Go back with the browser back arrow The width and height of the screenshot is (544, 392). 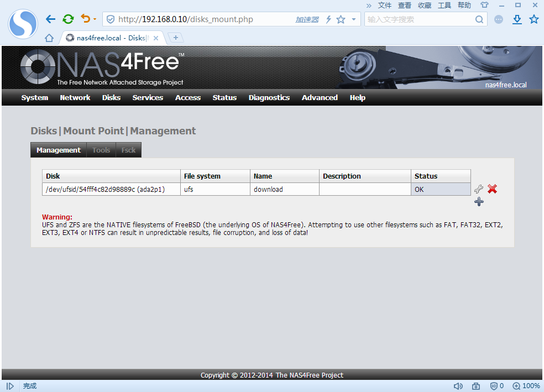tap(51, 19)
